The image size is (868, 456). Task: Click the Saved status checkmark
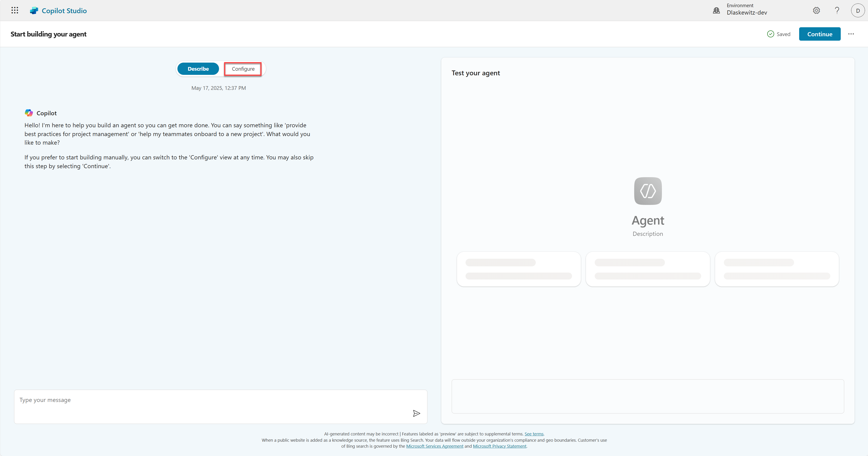click(771, 34)
